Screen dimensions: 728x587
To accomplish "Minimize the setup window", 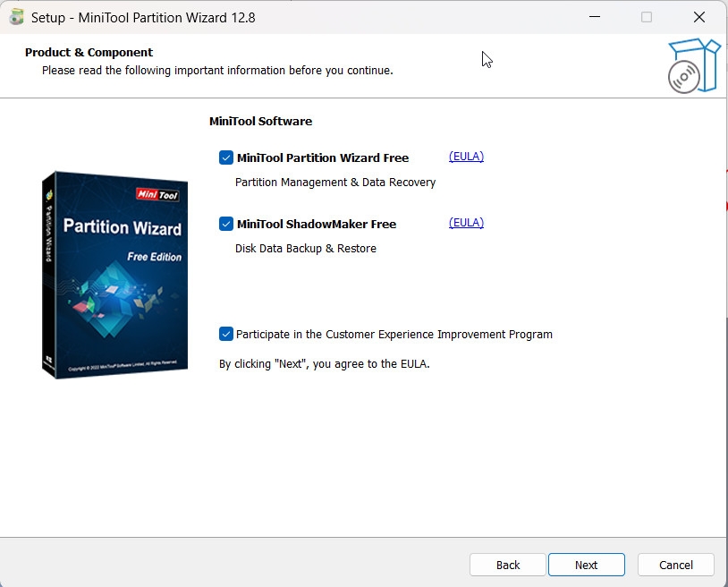I will (x=595, y=17).
